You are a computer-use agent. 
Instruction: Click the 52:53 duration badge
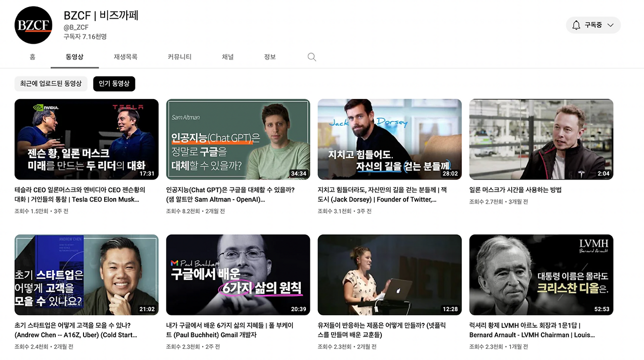tap(602, 309)
